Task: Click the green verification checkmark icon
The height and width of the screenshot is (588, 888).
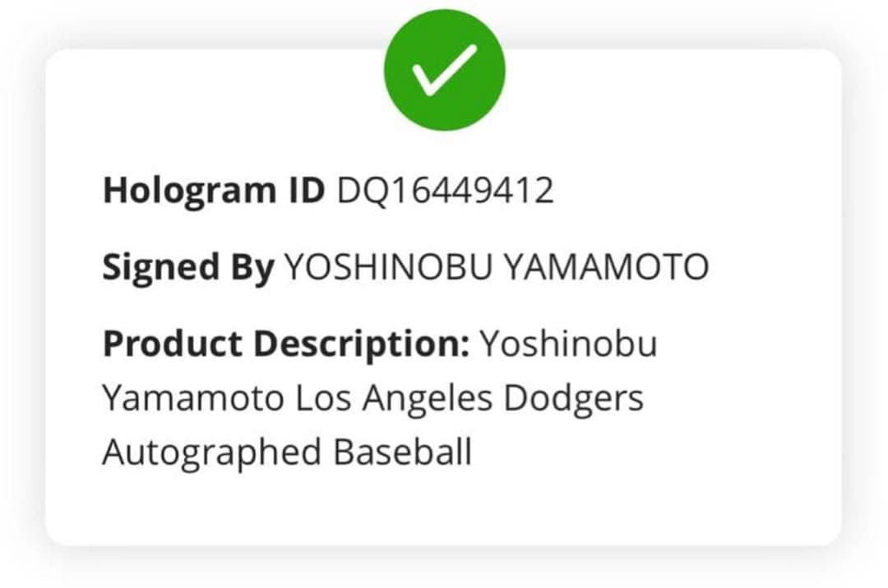Action: click(x=444, y=70)
